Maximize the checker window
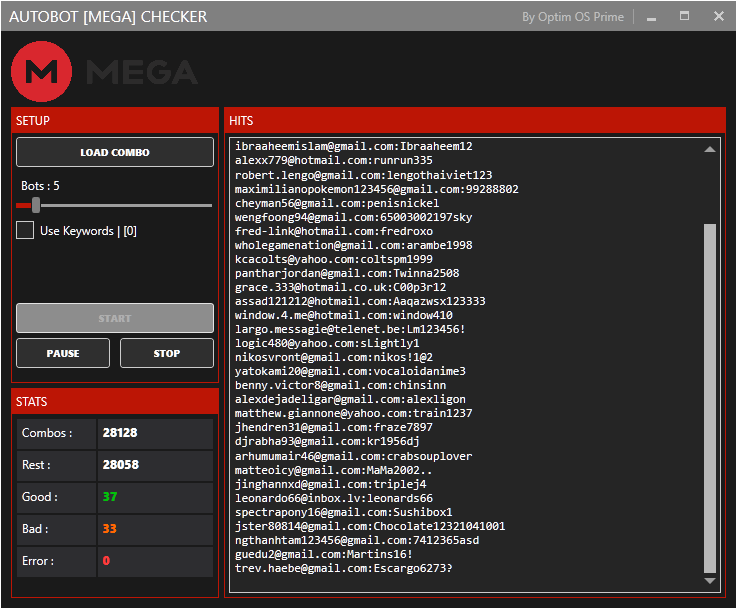The width and height of the screenshot is (737, 609). (x=684, y=16)
